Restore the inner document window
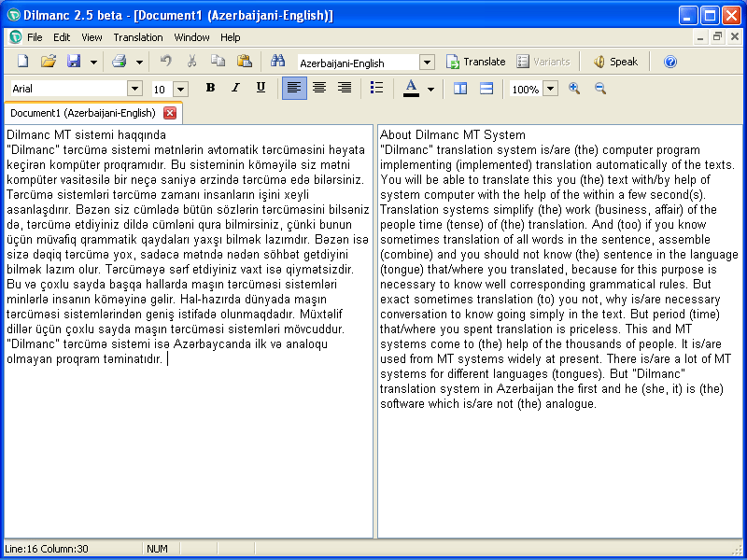The width and height of the screenshot is (747, 560). click(717, 36)
